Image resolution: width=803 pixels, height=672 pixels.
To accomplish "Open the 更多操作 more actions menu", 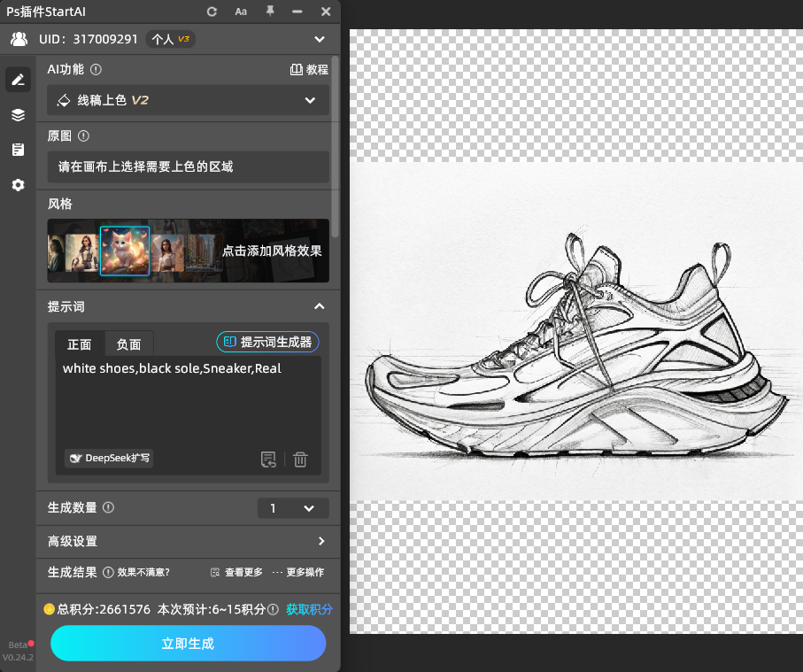I will (298, 572).
